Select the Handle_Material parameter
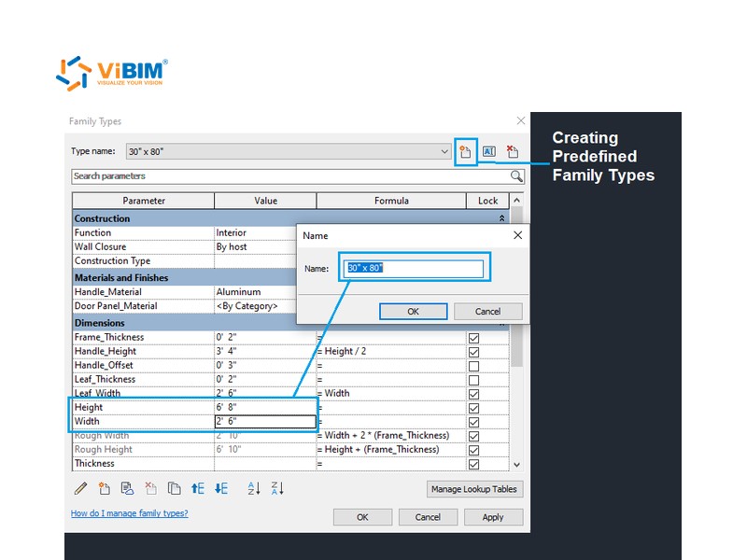The width and height of the screenshot is (747, 560). point(144,292)
